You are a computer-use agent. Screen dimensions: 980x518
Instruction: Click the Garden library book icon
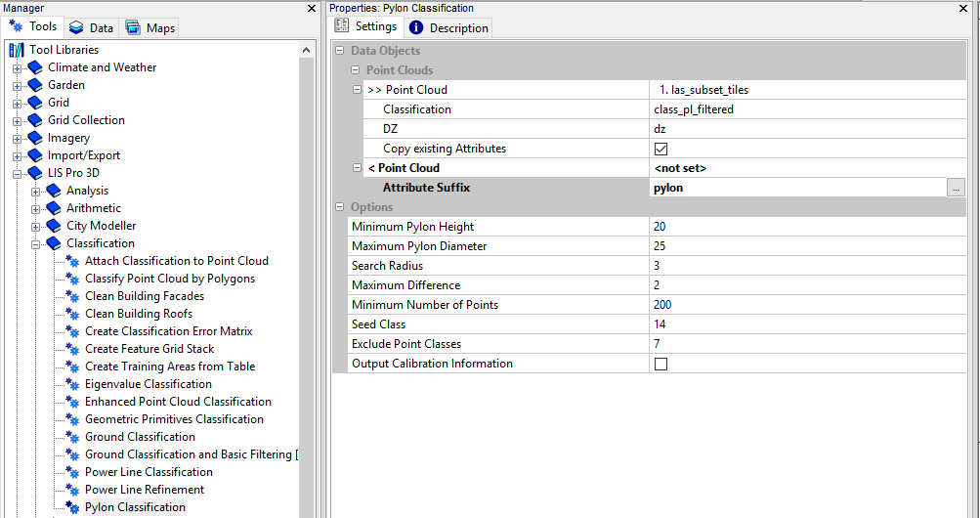pos(35,85)
